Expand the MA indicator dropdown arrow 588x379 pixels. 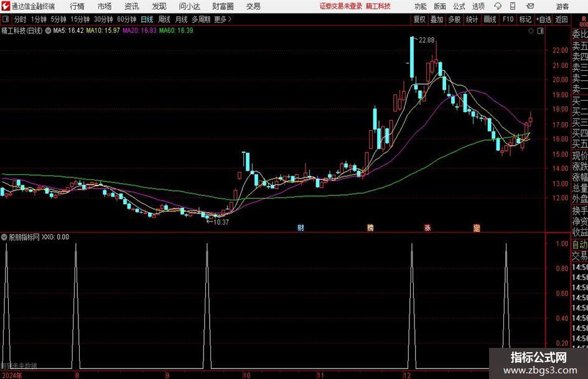pos(48,30)
